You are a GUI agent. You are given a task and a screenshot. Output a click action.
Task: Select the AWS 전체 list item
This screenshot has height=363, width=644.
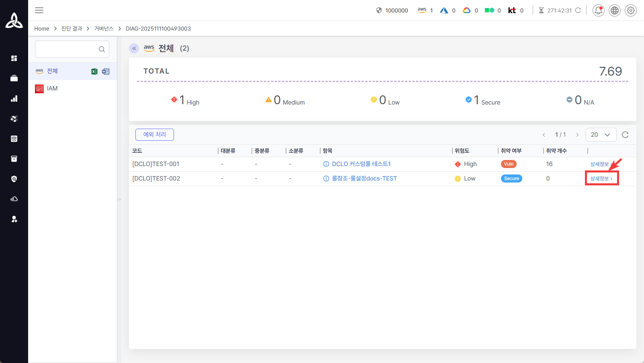tap(52, 71)
